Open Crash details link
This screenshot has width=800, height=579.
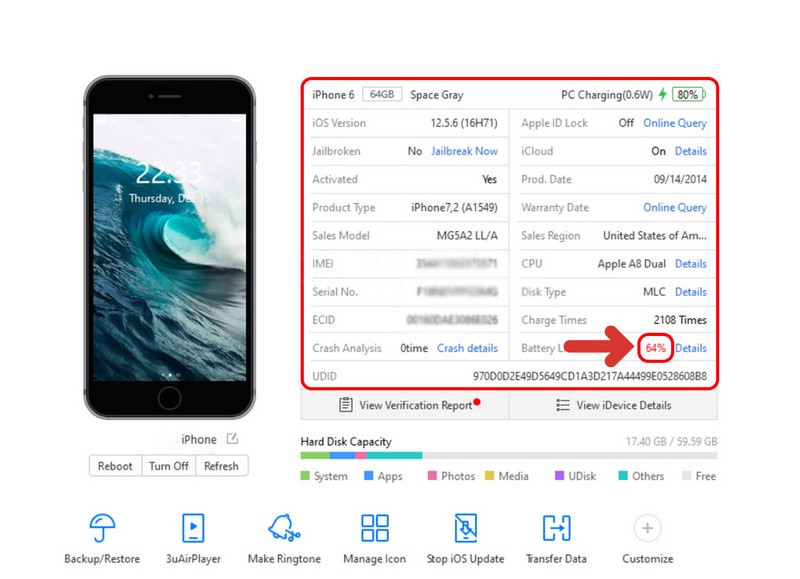tap(467, 348)
